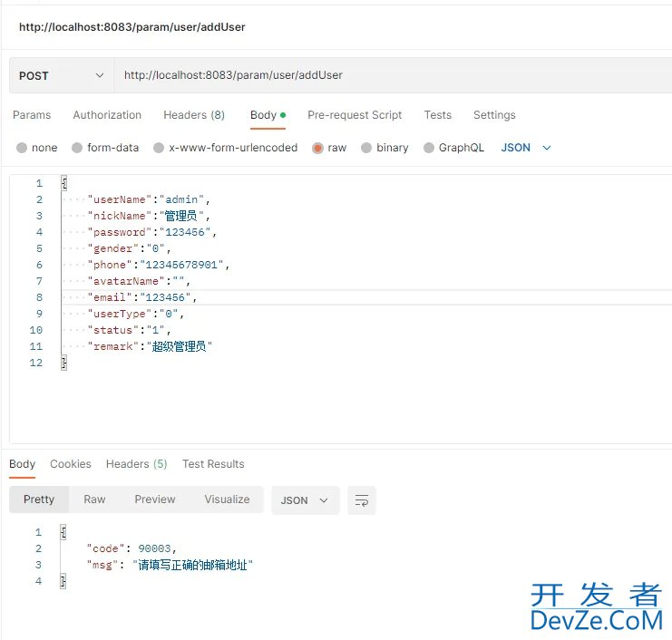This screenshot has width=672, height=640.
Task: Open the request Settings tab
Action: [494, 115]
